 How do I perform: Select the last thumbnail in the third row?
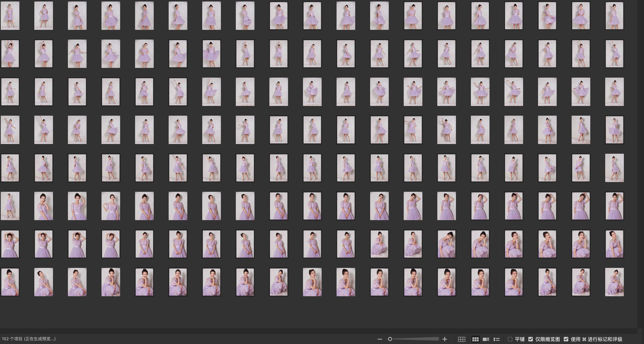(x=614, y=92)
